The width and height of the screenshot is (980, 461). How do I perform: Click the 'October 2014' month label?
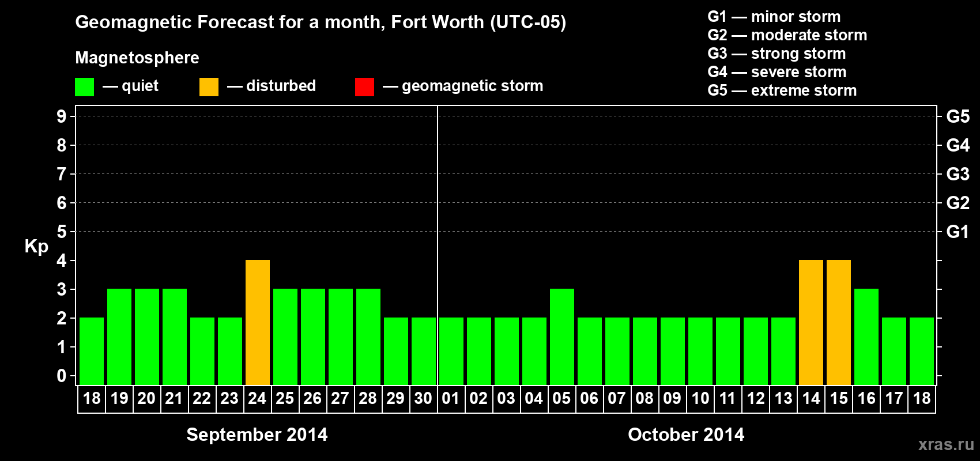[x=686, y=434]
